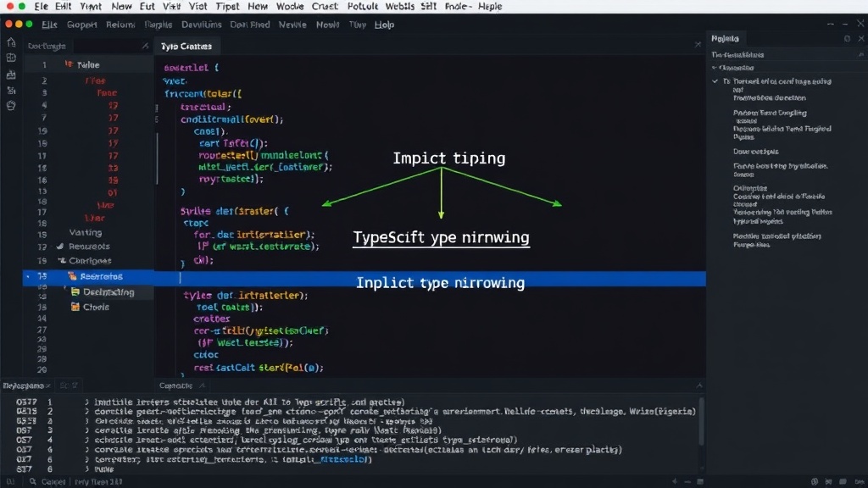Click the editor's left-edge vertical scrollbar

point(157,158)
